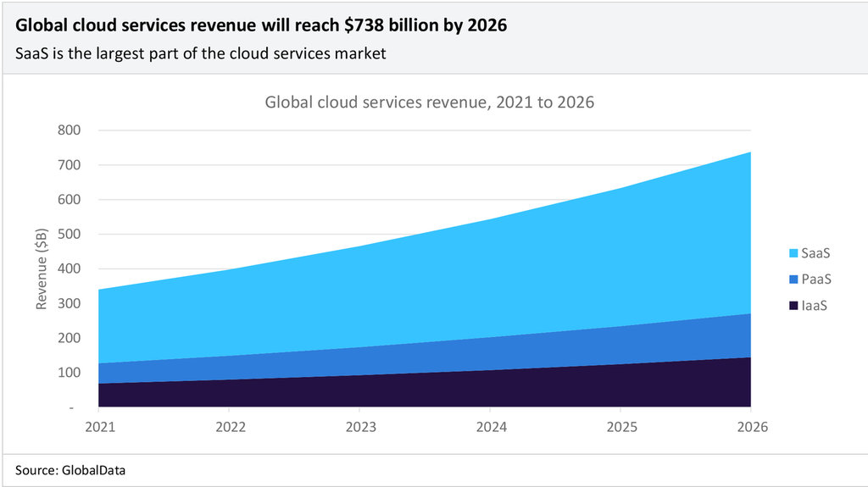Click the medium blue PaaS area band
Image resolution: width=868 pixels, height=487 pixels.
pyautogui.click(x=509, y=351)
